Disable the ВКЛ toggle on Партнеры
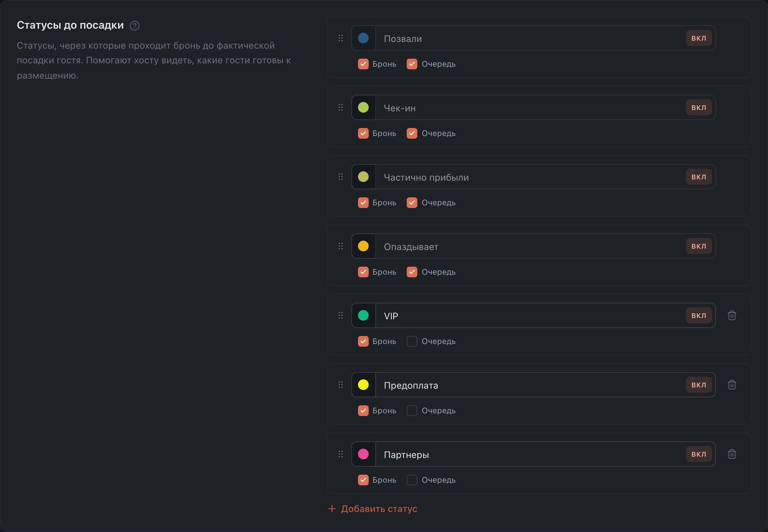This screenshot has width=768, height=532. coord(699,454)
